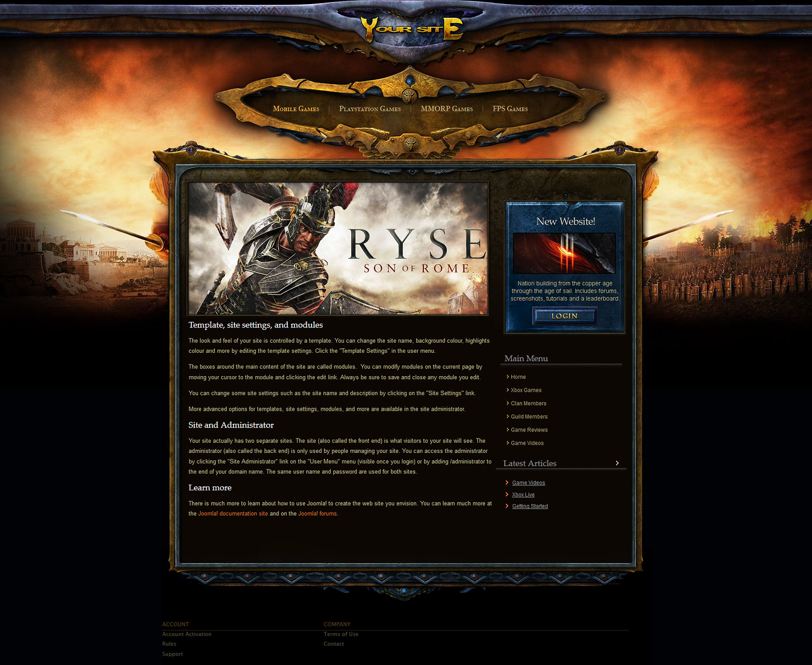
Task: Follow the Joomla! documentation site link
Action: [x=233, y=514]
